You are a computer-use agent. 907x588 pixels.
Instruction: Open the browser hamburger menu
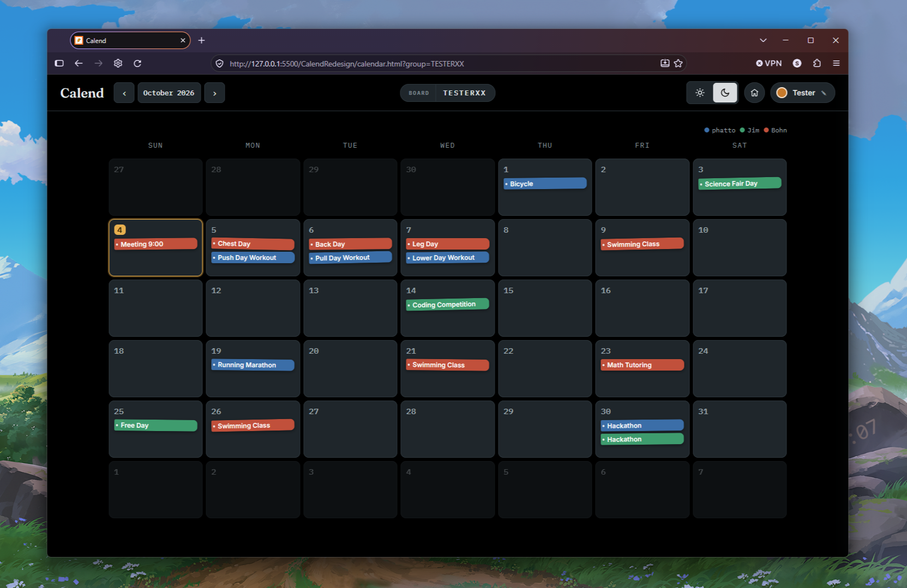click(x=836, y=63)
